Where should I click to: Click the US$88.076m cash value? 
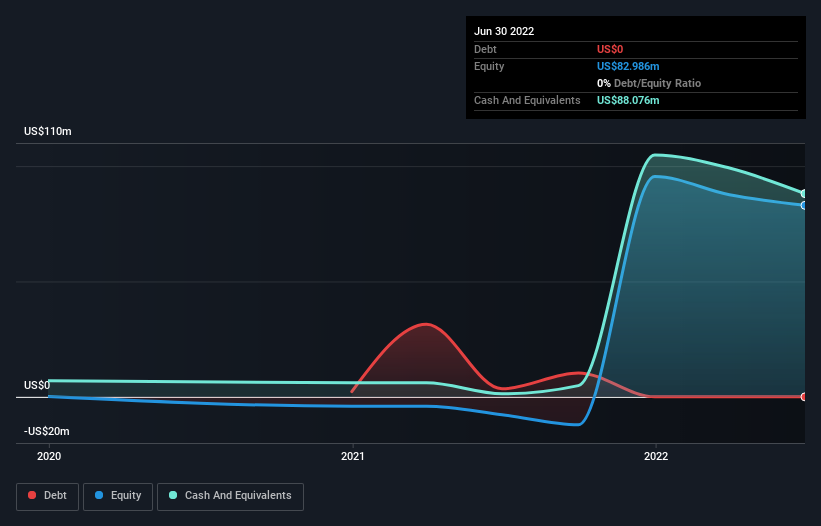pos(628,100)
